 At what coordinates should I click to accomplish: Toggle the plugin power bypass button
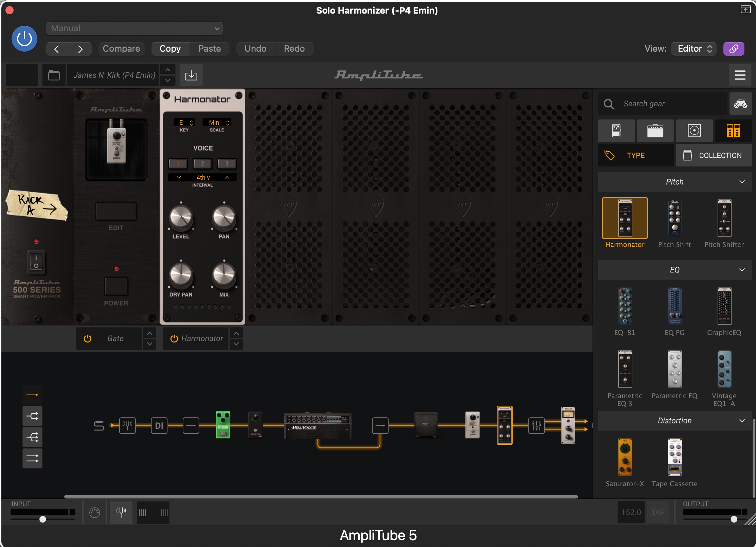[x=24, y=39]
